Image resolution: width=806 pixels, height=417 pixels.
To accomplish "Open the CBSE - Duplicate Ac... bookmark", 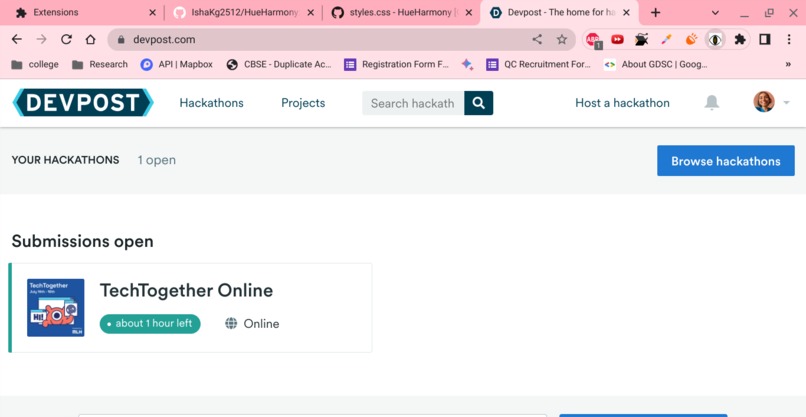I will 279,64.
